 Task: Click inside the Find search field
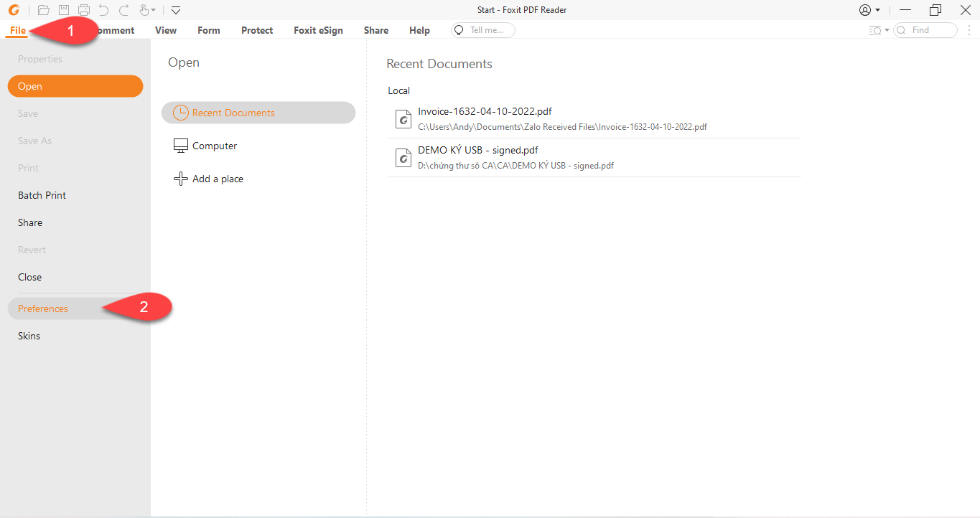pyautogui.click(x=925, y=30)
